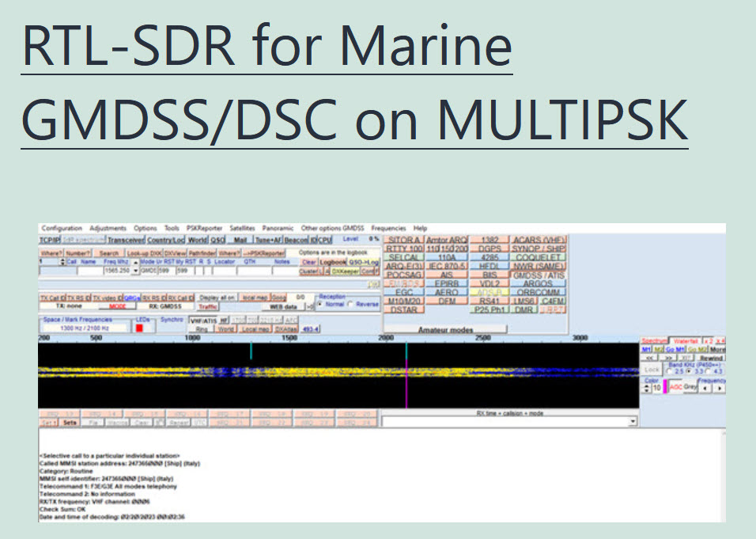The width and height of the screenshot is (756, 539).
Task: Expand the RX time callsign mode dropdown
Action: click(632, 423)
